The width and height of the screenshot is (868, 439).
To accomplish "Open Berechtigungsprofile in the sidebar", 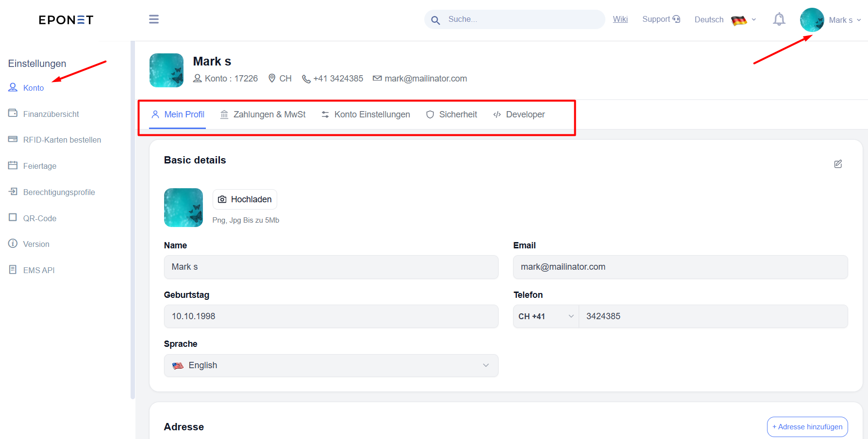I will coord(59,192).
